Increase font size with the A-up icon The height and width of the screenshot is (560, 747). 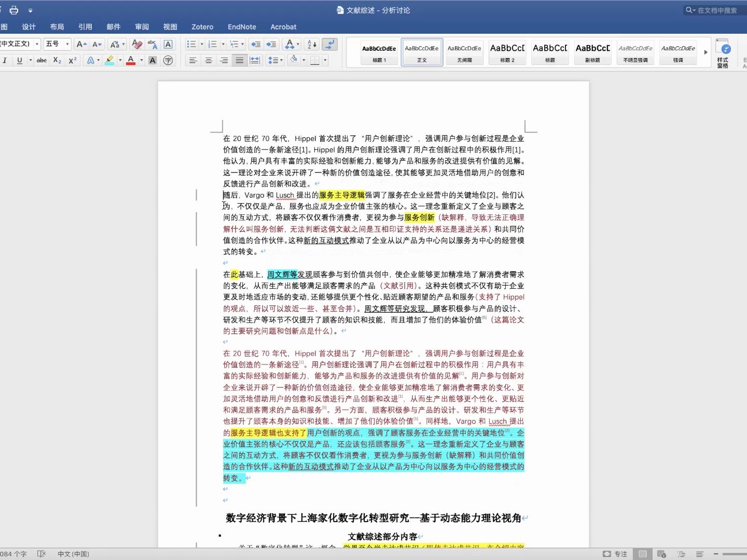click(x=81, y=44)
